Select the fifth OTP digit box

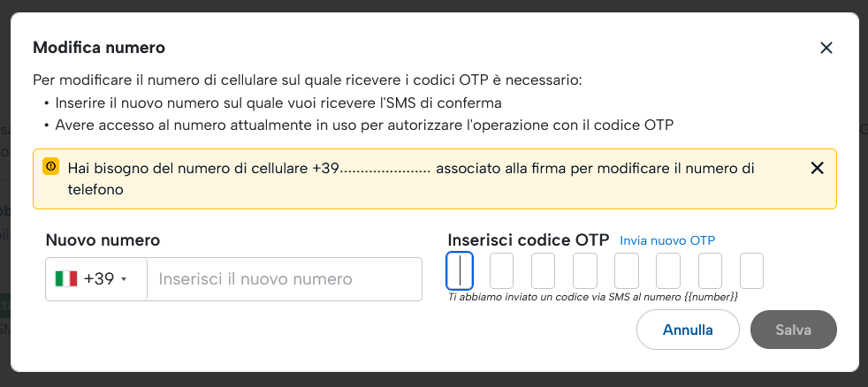tap(627, 271)
